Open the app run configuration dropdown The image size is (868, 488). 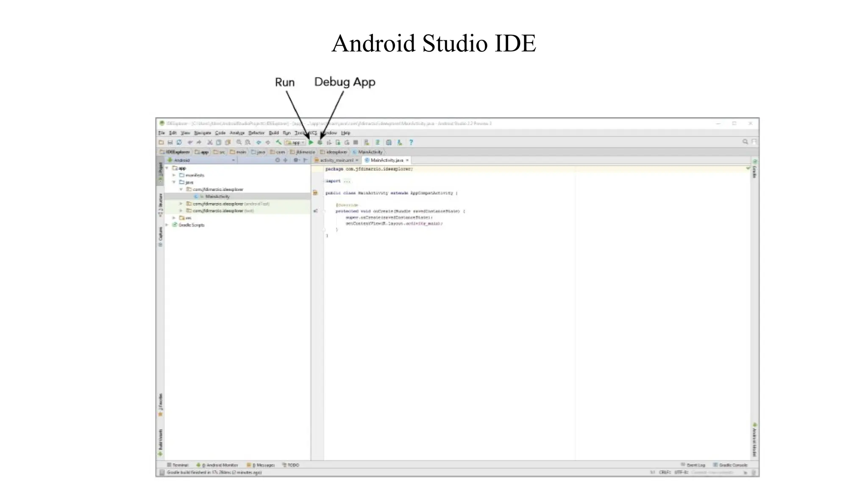(295, 143)
